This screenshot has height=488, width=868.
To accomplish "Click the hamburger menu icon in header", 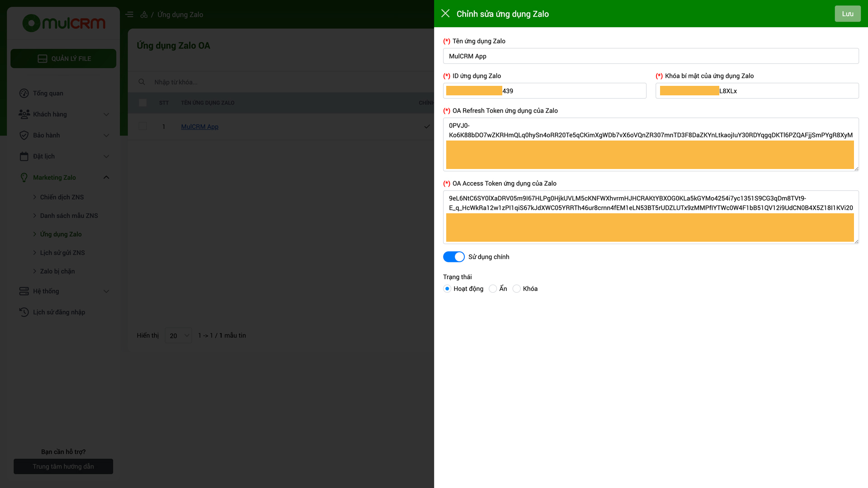I will tap(129, 14).
